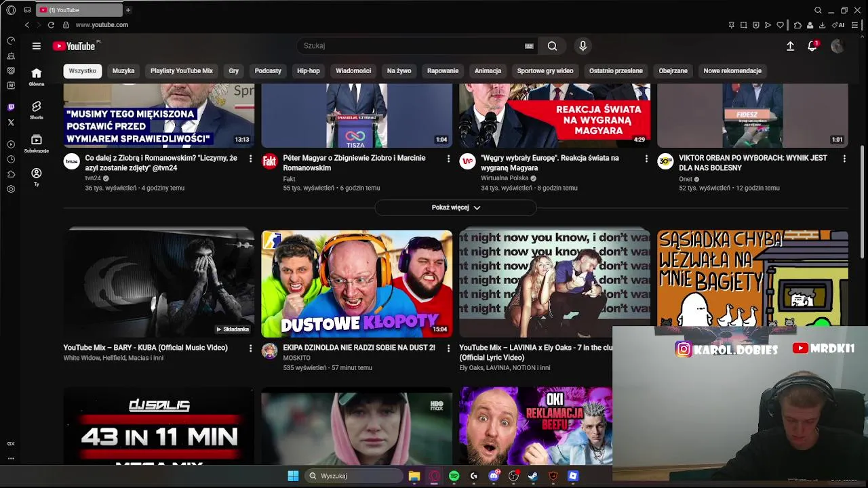Screen dimensions: 868x488
Task: Play the Dustowe Kłopoty thumbnail
Action: tap(357, 283)
